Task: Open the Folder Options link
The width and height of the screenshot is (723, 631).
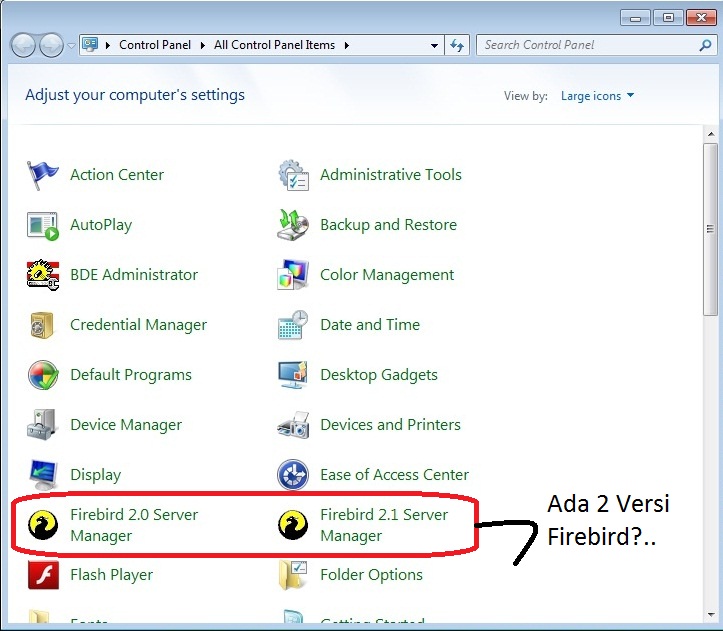Action: pyautogui.click(x=372, y=575)
